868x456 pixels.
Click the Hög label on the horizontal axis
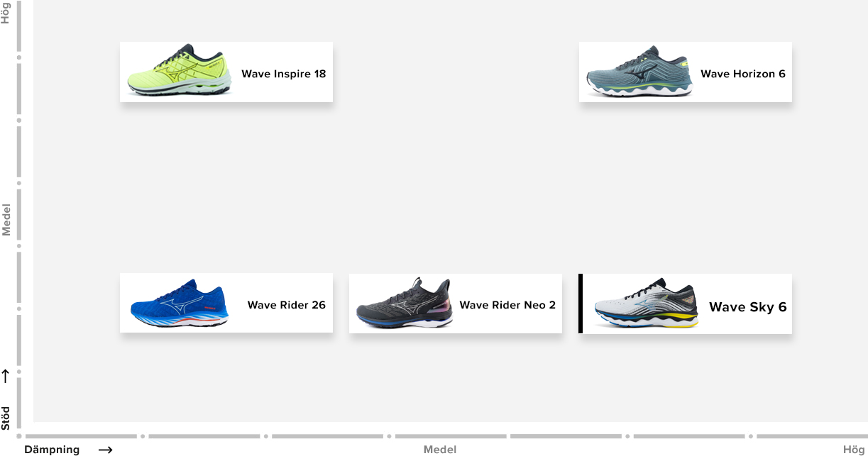(854, 450)
